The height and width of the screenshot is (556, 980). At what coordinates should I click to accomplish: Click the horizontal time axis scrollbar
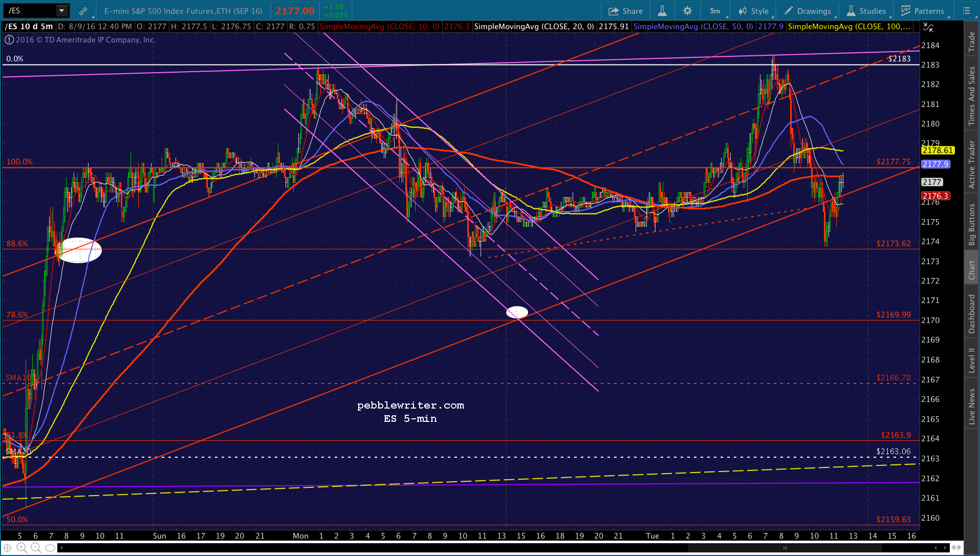pos(785,548)
